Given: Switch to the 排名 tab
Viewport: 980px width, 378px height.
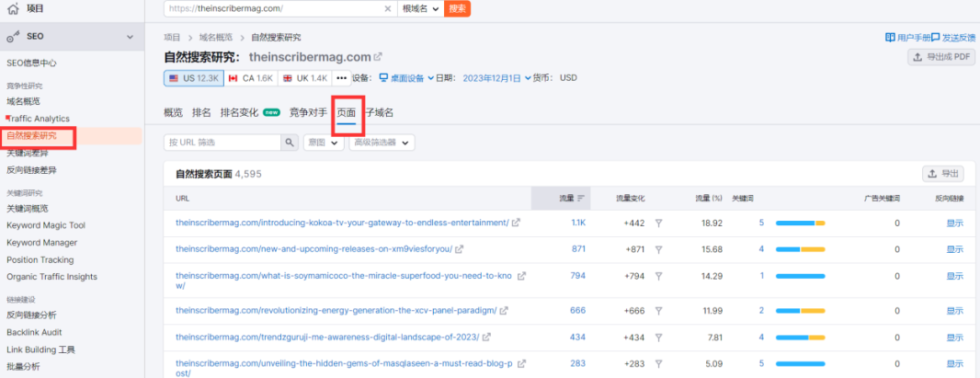Looking at the screenshot, I should click(201, 112).
